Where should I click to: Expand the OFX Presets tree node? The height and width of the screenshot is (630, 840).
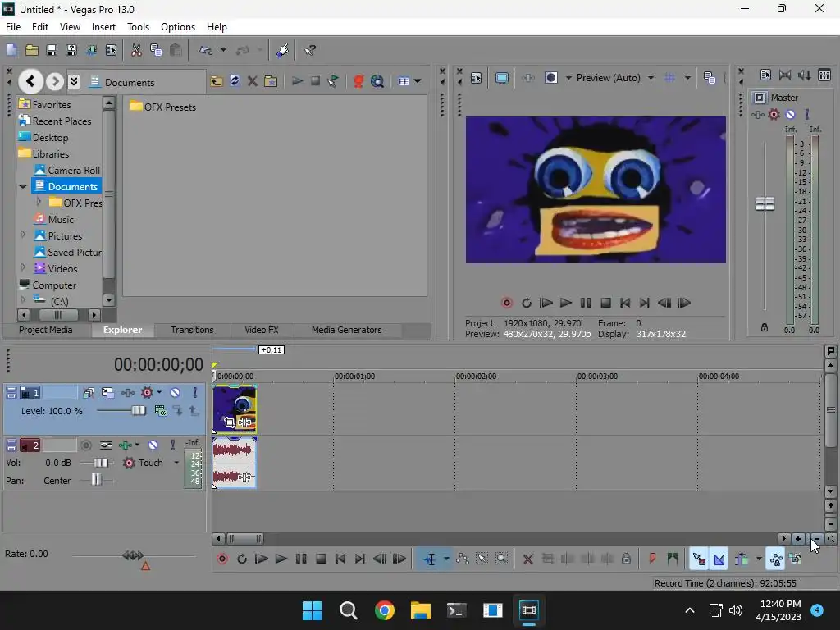(39, 203)
